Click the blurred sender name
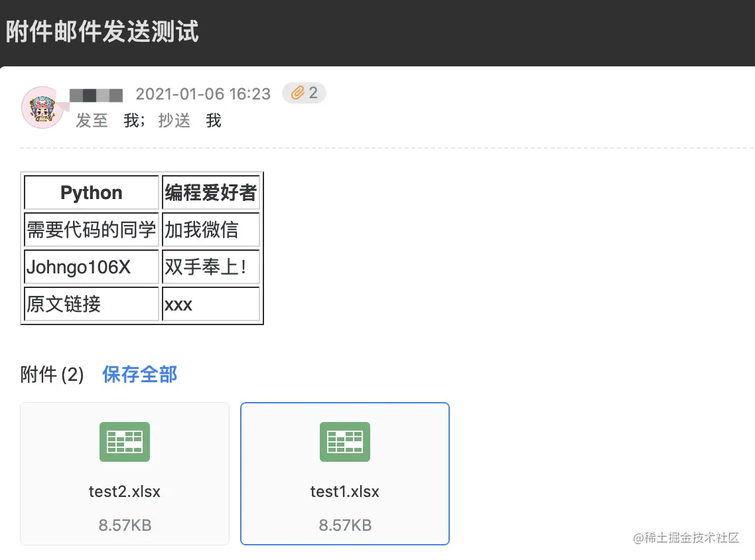 (x=96, y=95)
